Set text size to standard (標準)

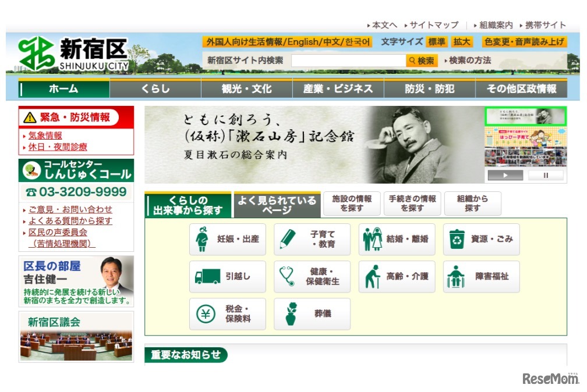436,42
